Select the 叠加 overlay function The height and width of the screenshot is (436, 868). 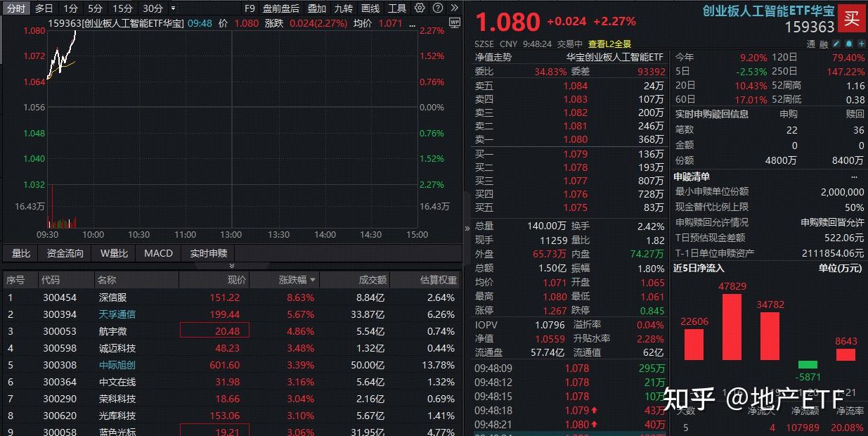coord(315,8)
